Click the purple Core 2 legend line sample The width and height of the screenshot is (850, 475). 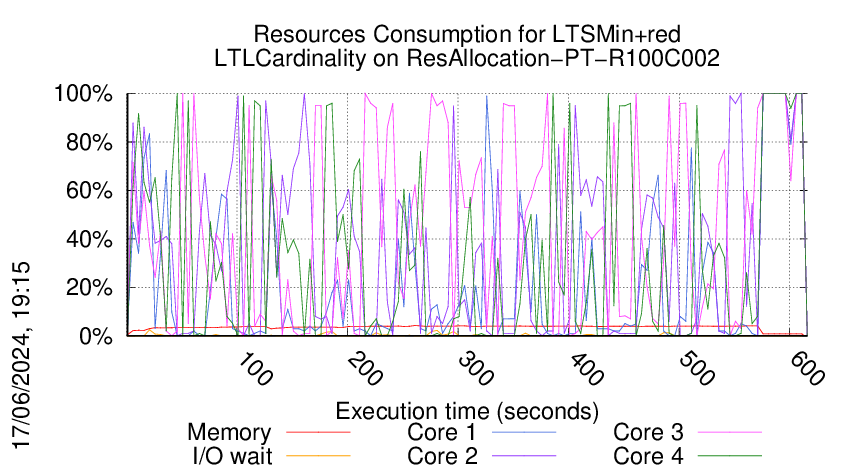pos(524,456)
